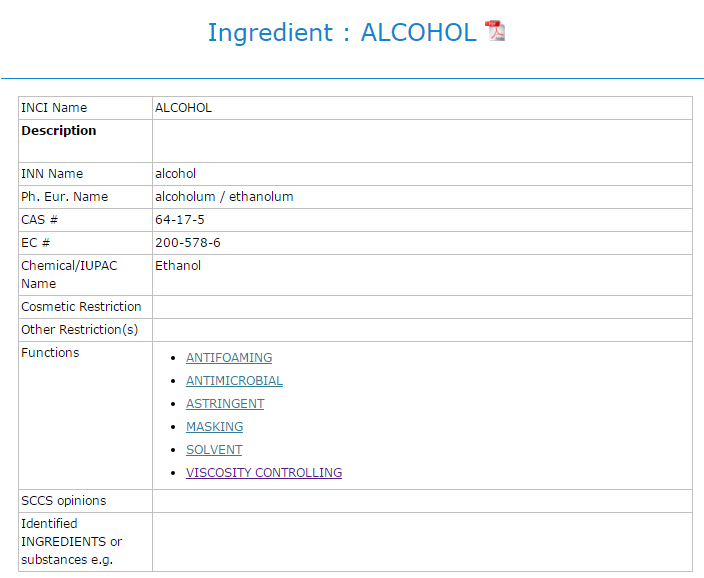This screenshot has width=704, height=578.
Task: Click the Cosmetic Restriction row label
Action: (x=81, y=307)
